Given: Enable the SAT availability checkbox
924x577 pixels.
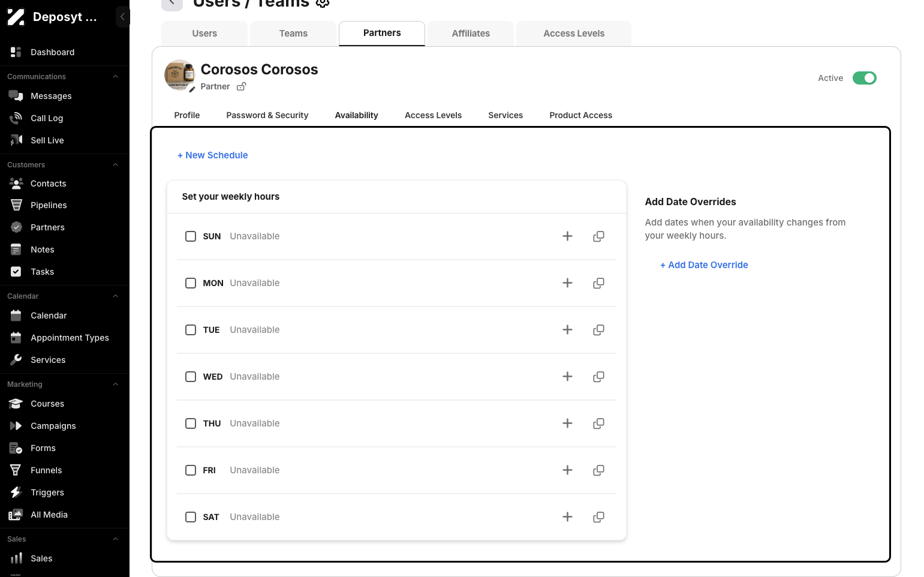Looking at the screenshot, I should pyautogui.click(x=191, y=517).
